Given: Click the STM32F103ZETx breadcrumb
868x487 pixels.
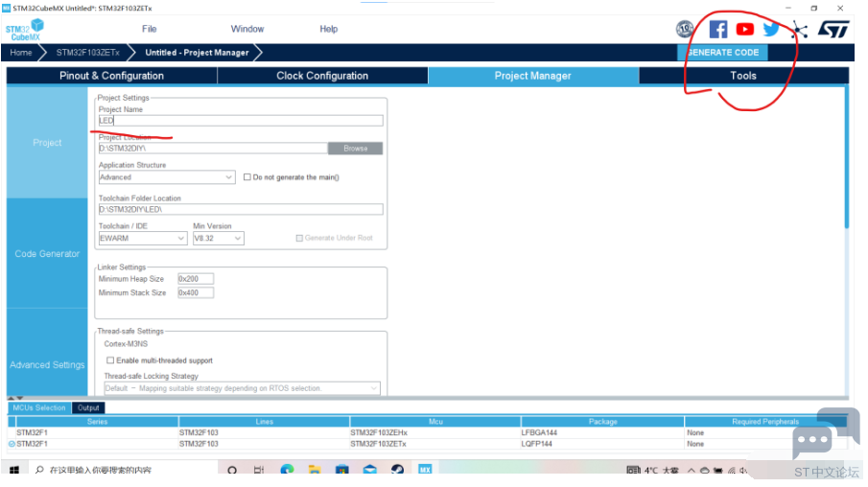Looking at the screenshot, I should 87,53.
